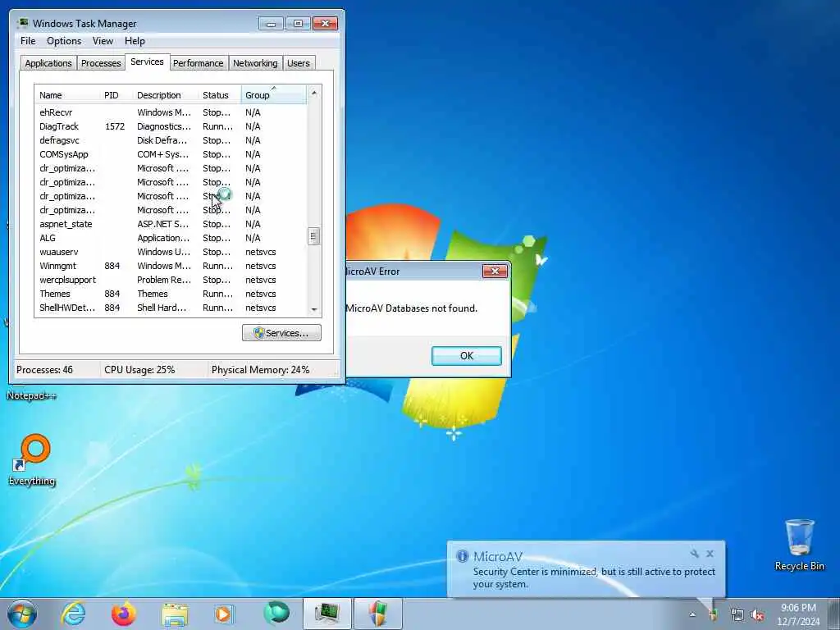Click network tray icon

point(737,615)
